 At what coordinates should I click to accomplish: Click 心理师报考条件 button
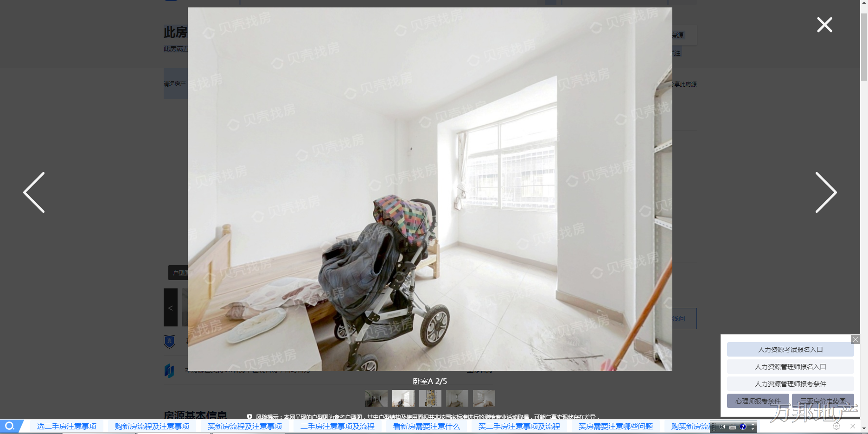[758, 401]
